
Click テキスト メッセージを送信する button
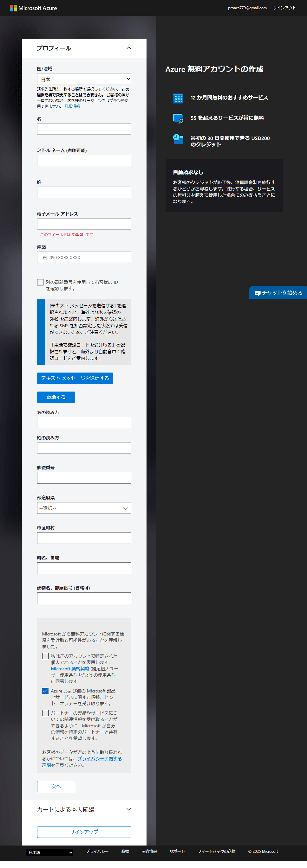coord(75,378)
